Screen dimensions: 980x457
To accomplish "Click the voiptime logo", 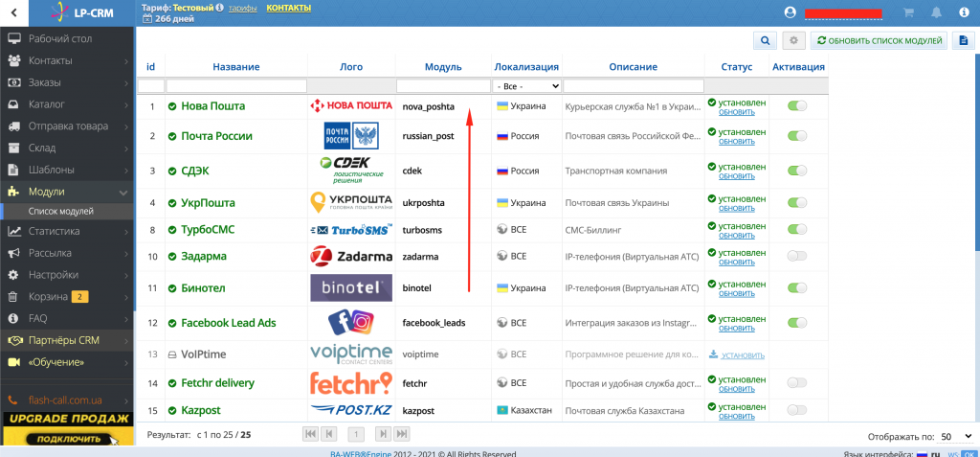I will point(351,354).
